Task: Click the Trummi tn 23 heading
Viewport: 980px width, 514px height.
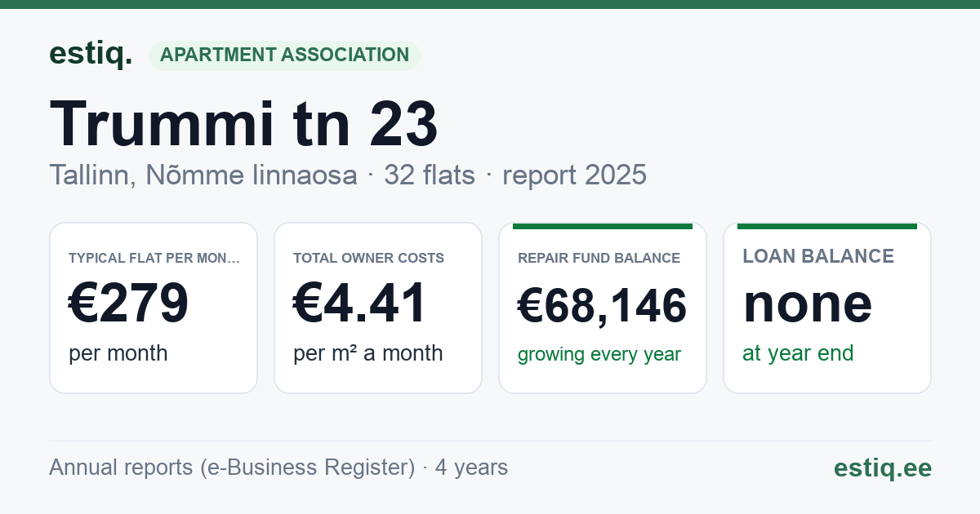Action: point(244,124)
